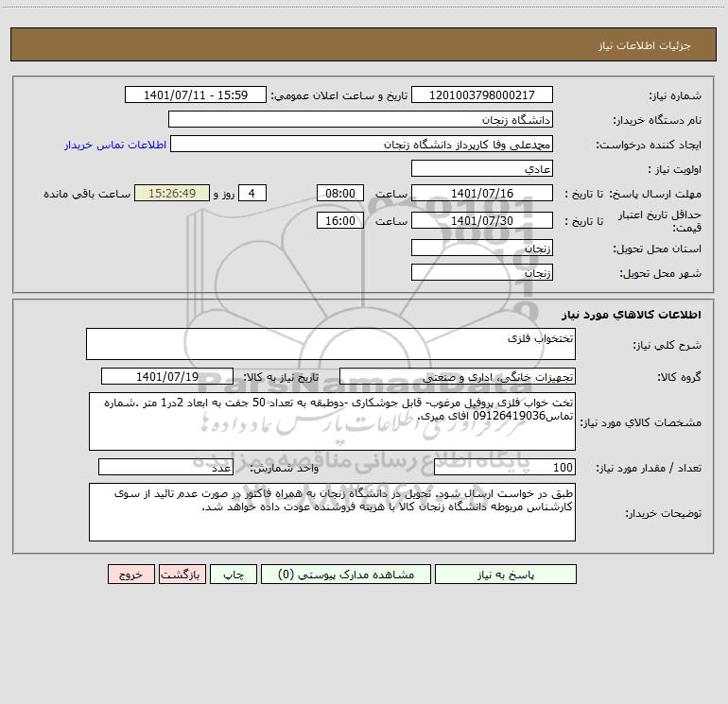728x704 pixels.
Task: Click the deadline time field 08:00
Action: (339, 193)
